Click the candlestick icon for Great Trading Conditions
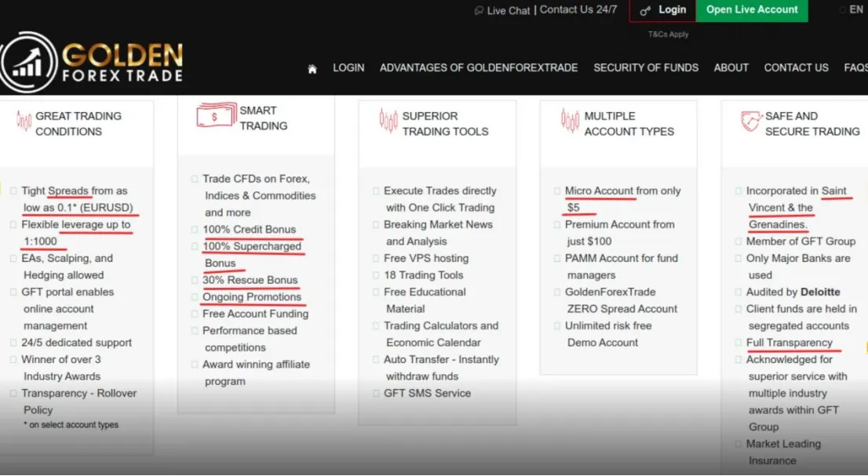 click(x=24, y=120)
